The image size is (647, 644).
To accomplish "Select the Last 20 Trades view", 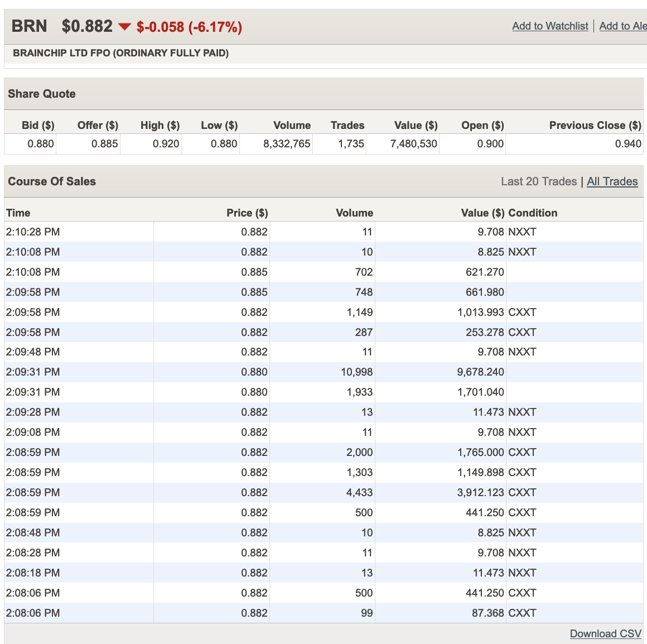I will click(x=538, y=181).
